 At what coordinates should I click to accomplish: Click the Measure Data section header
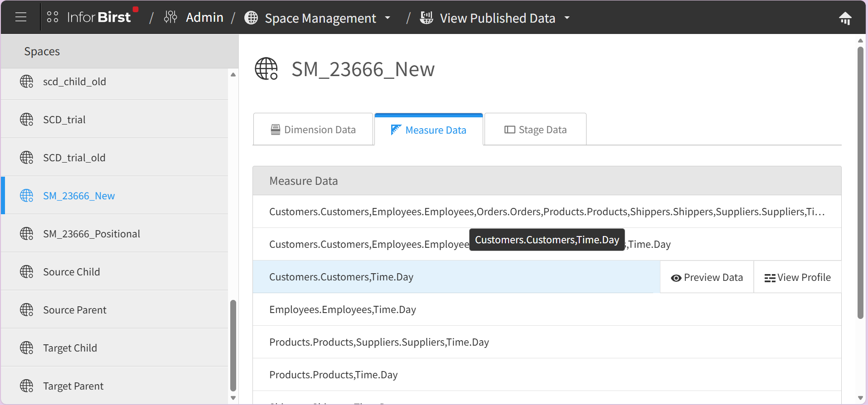(x=547, y=181)
